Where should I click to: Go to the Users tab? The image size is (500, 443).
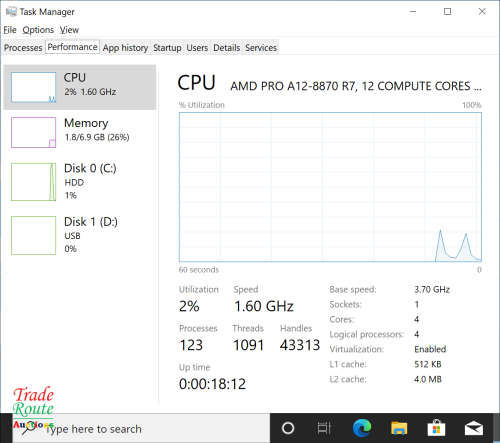(x=197, y=48)
